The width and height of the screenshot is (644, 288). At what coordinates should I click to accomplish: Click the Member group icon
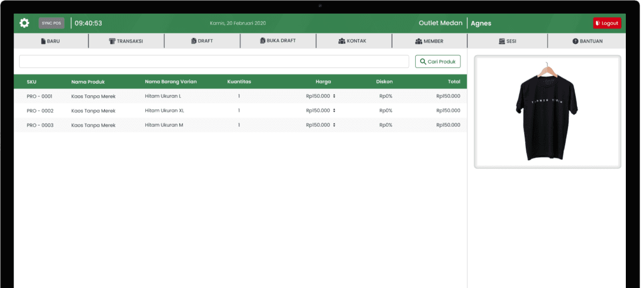click(419, 41)
